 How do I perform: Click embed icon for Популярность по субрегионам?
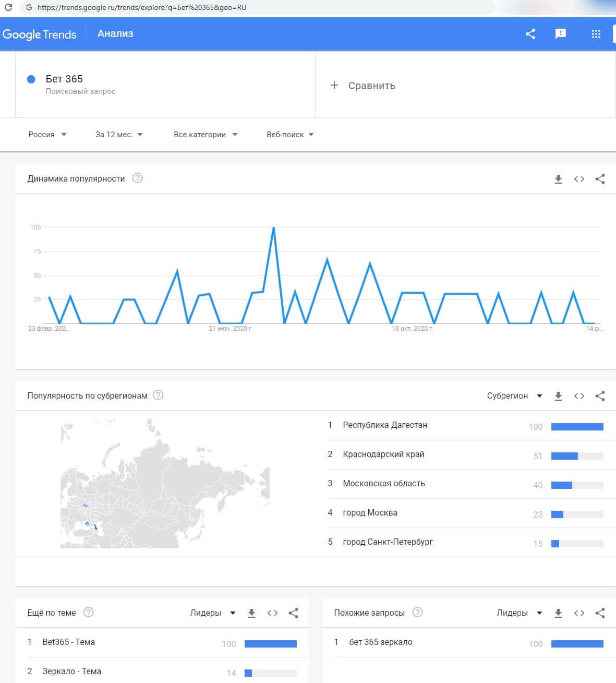point(579,396)
